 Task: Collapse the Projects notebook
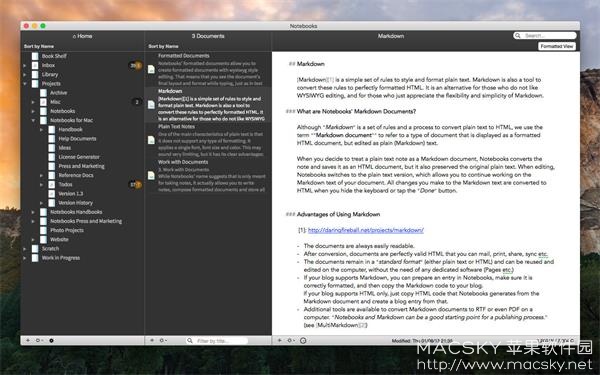[24, 83]
